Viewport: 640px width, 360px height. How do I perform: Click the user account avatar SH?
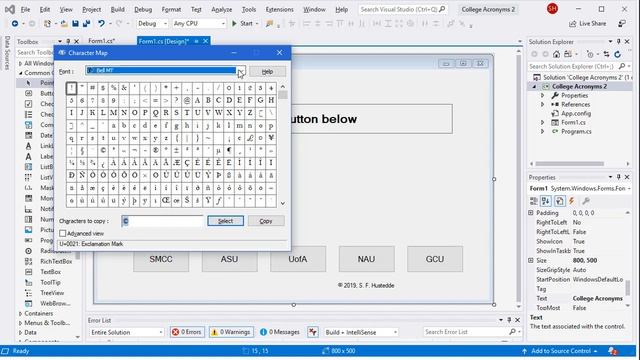tap(552, 9)
